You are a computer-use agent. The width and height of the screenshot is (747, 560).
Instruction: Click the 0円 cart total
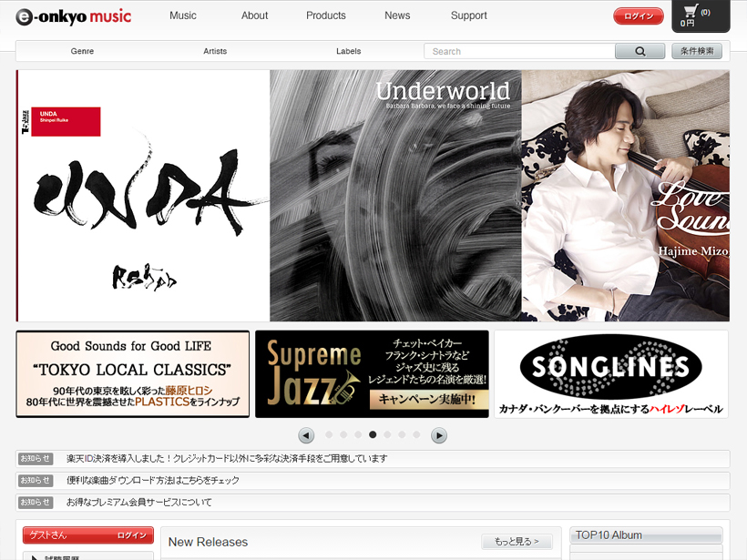pyautogui.click(x=687, y=23)
